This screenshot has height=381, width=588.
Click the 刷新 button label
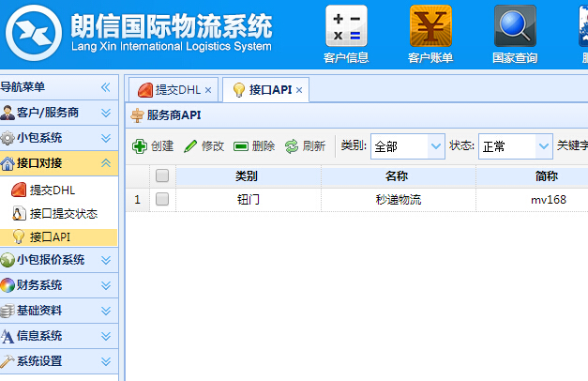(314, 146)
